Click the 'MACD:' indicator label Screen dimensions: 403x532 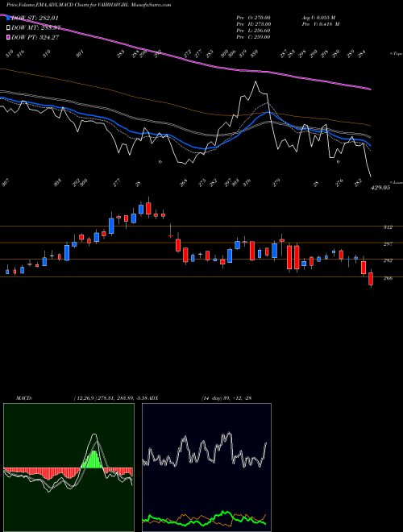pos(24,397)
